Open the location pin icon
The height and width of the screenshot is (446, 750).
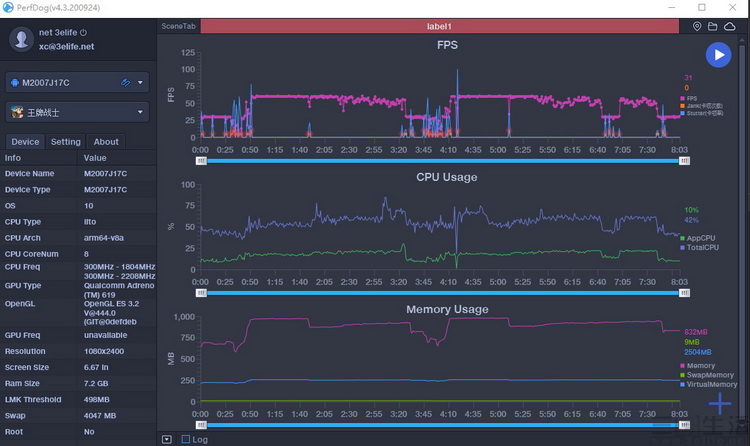coord(697,26)
